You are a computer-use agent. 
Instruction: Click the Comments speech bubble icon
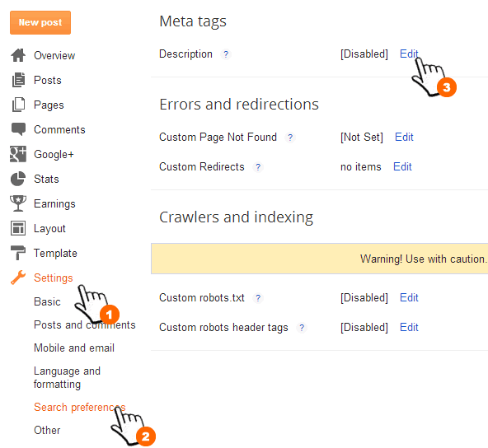point(18,129)
